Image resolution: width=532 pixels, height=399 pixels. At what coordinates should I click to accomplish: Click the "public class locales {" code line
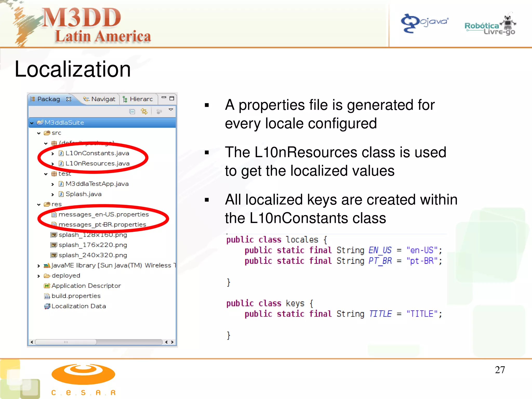[x=276, y=240]
